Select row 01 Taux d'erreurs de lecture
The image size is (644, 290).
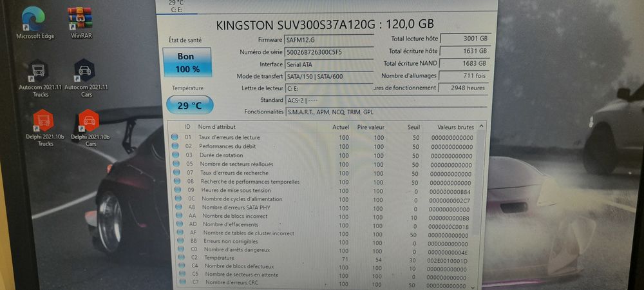323,138
